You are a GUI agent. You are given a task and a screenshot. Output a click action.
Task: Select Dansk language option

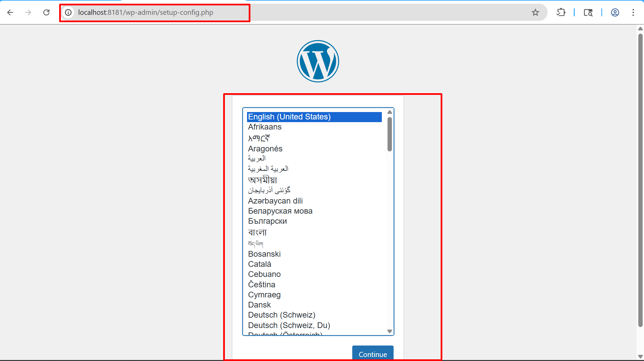(314, 305)
